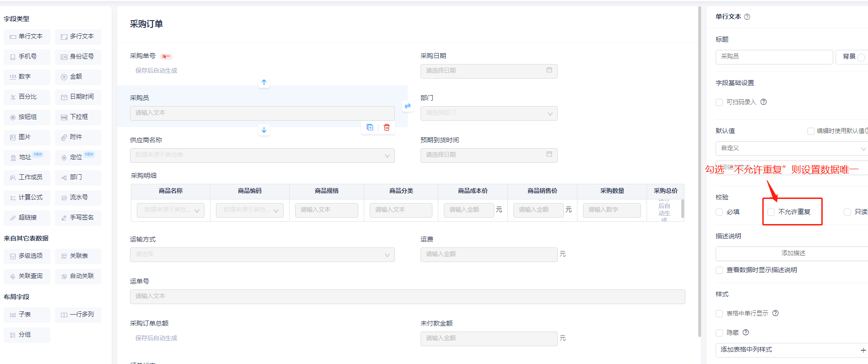Check the 只读 option

[847, 212]
